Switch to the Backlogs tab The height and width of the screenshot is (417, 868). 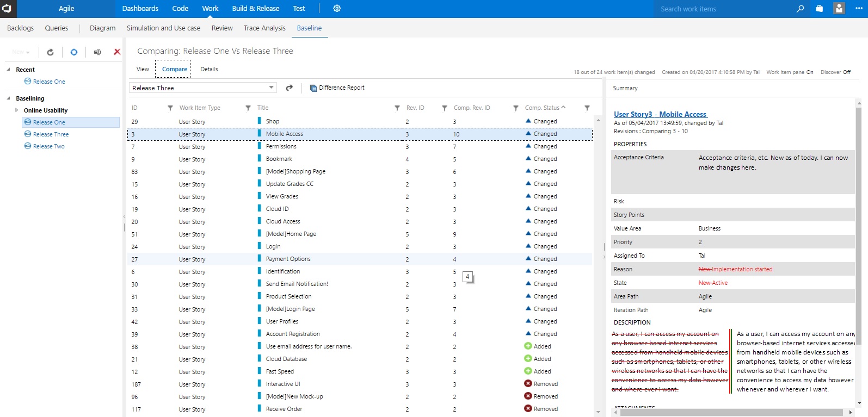(x=20, y=28)
